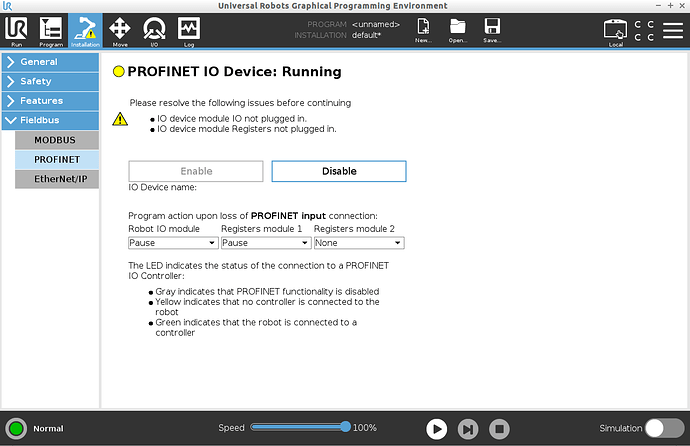Viewport: 690px width, 446px height.
Task: Toggle the Simulation switch
Action: pyautogui.click(x=664, y=428)
